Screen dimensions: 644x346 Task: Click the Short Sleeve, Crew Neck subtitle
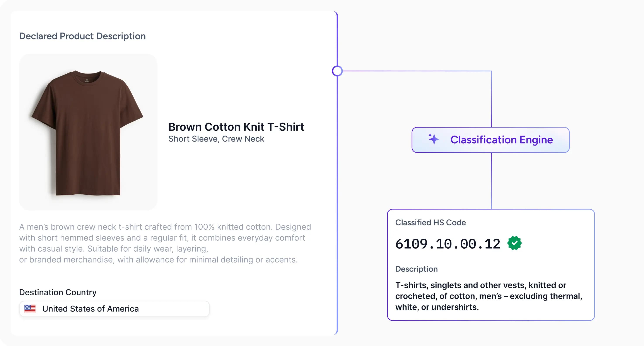point(216,139)
